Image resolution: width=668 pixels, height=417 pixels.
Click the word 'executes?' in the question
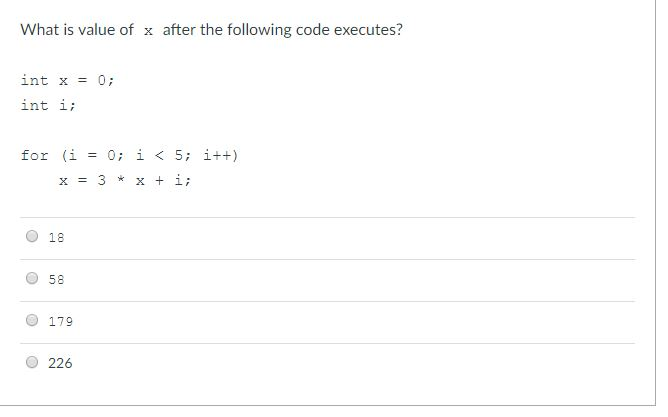pyautogui.click(x=368, y=30)
